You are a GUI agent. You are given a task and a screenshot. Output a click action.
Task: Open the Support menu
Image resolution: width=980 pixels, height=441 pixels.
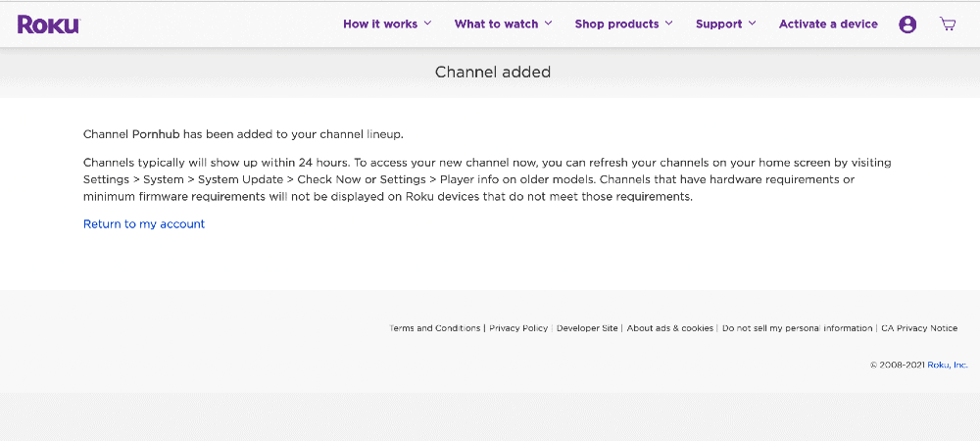coord(718,24)
